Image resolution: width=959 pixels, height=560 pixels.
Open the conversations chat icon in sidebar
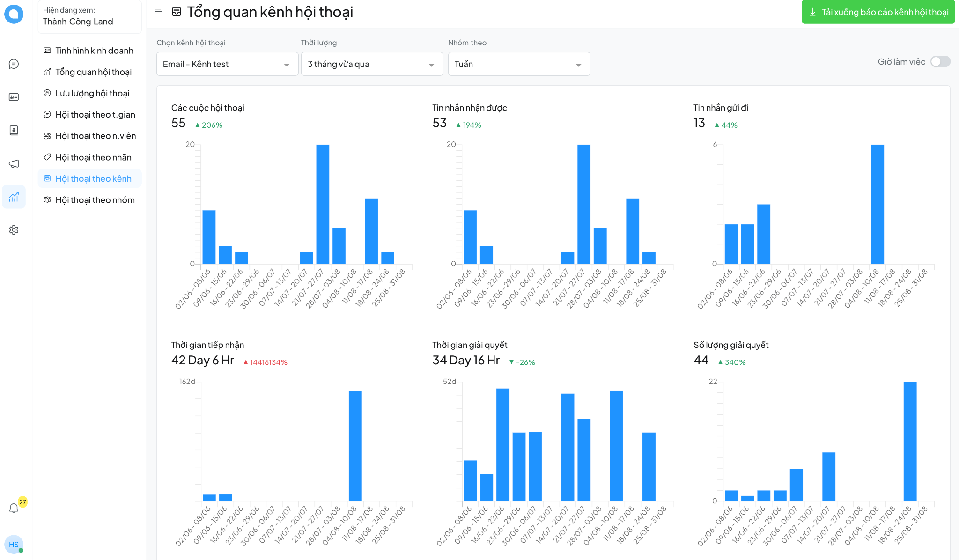14,64
